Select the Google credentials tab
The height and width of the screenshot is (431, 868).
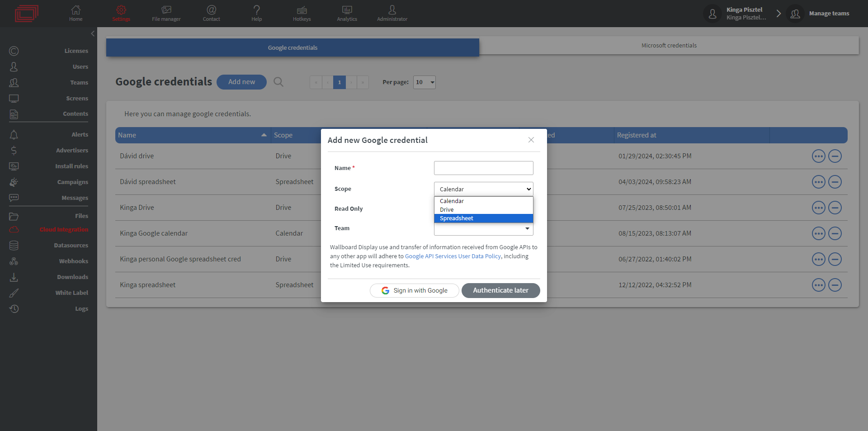pos(292,47)
